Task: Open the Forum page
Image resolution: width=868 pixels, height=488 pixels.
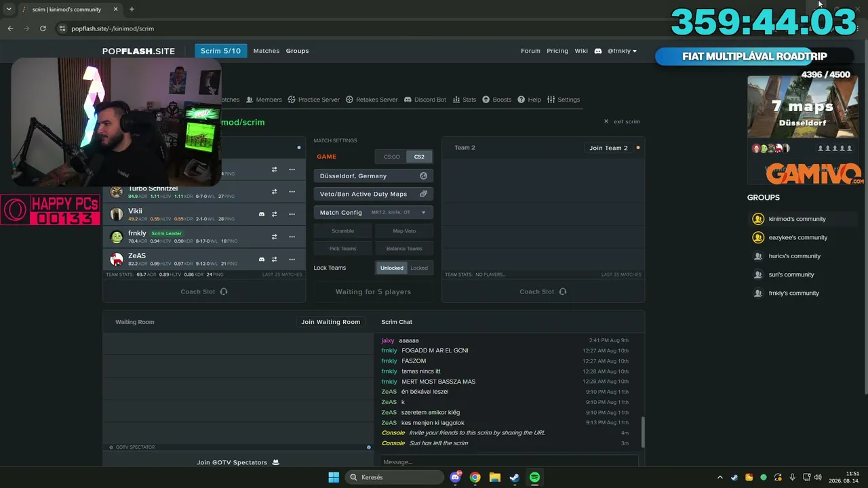Action: 530,51
